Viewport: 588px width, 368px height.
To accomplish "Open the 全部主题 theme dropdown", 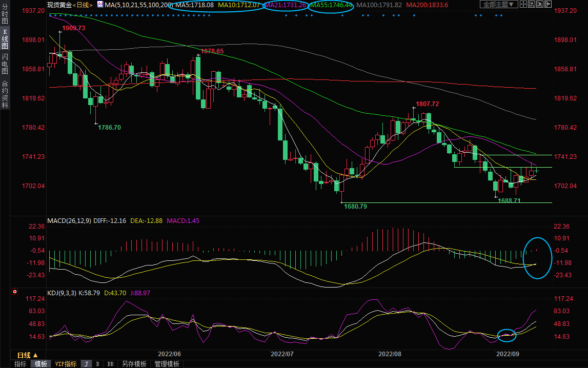I will [x=498, y=5].
